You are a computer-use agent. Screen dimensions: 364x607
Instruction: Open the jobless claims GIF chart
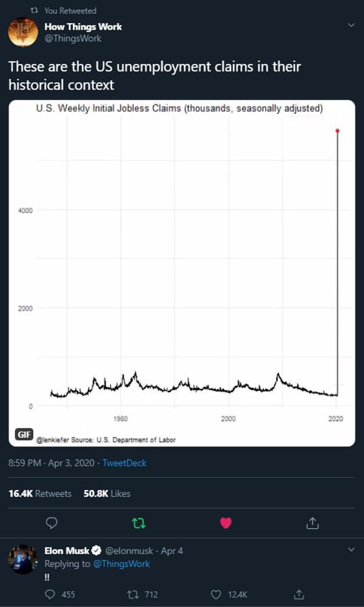(x=182, y=273)
